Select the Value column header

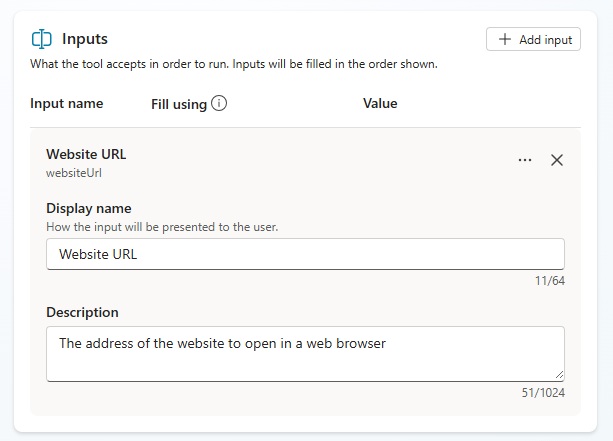pos(380,103)
